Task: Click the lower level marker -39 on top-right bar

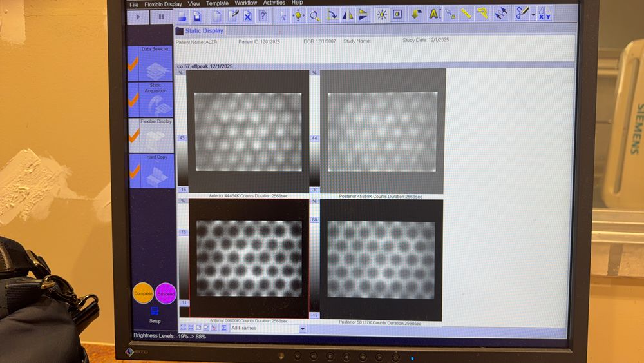Action: coord(315,190)
